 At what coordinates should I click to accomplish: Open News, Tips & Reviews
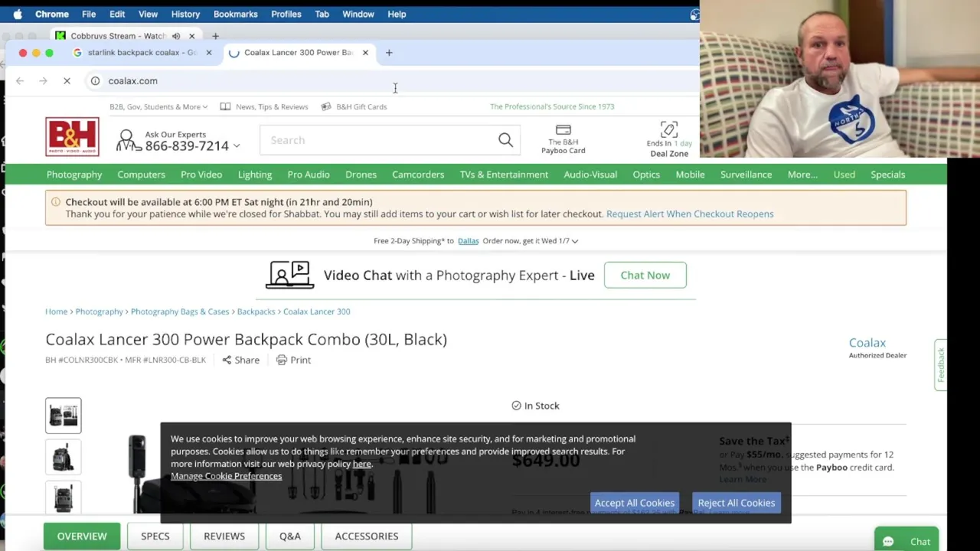click(x=264, y=106)
